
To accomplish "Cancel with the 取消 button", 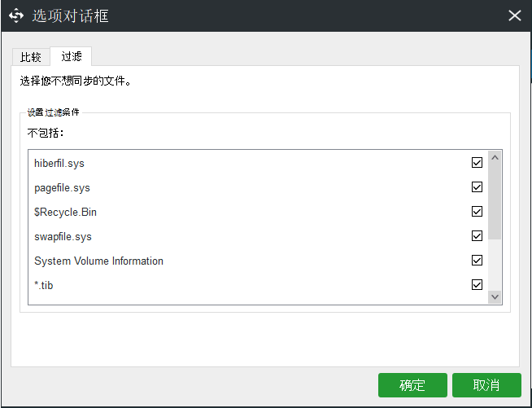I will click(486, 385).
